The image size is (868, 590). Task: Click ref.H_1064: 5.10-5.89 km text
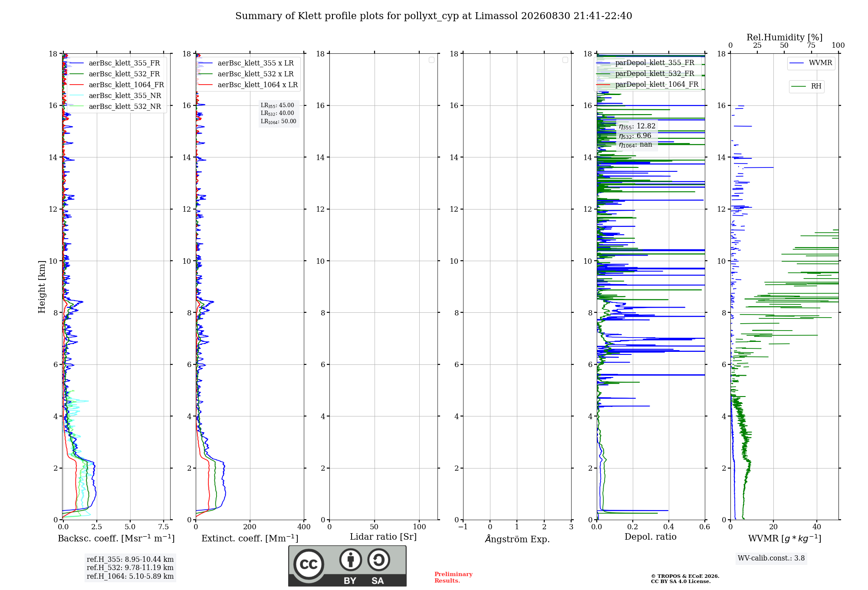[130, 577]
